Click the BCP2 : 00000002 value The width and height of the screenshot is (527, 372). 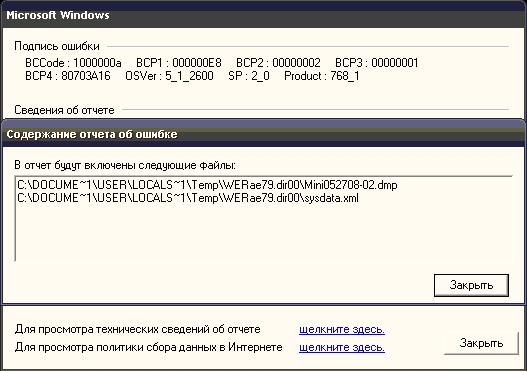278,63
